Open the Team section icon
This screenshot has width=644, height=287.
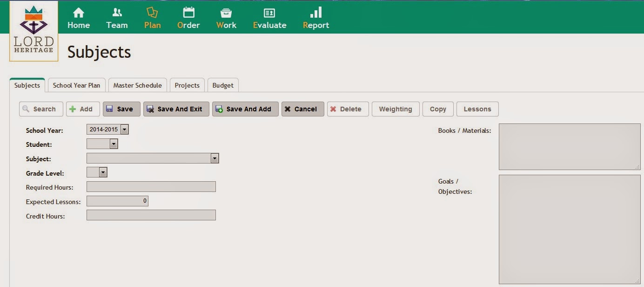tap(117, 13)
